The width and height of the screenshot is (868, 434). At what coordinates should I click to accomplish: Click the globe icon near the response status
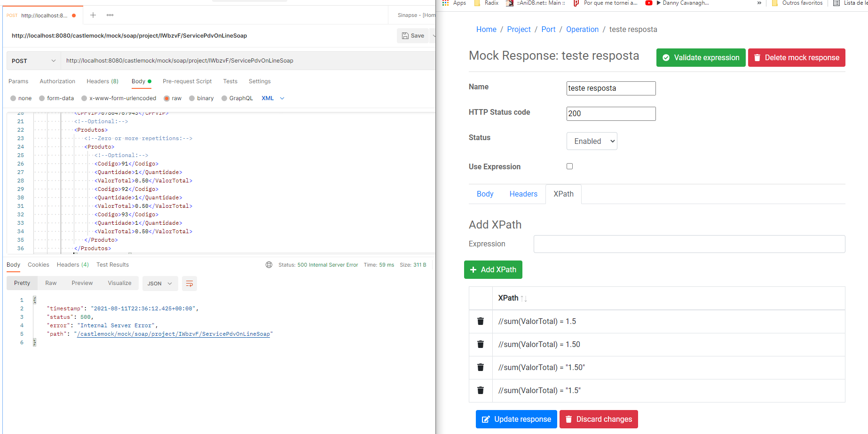pyautogui.click(x=268, y=265)
